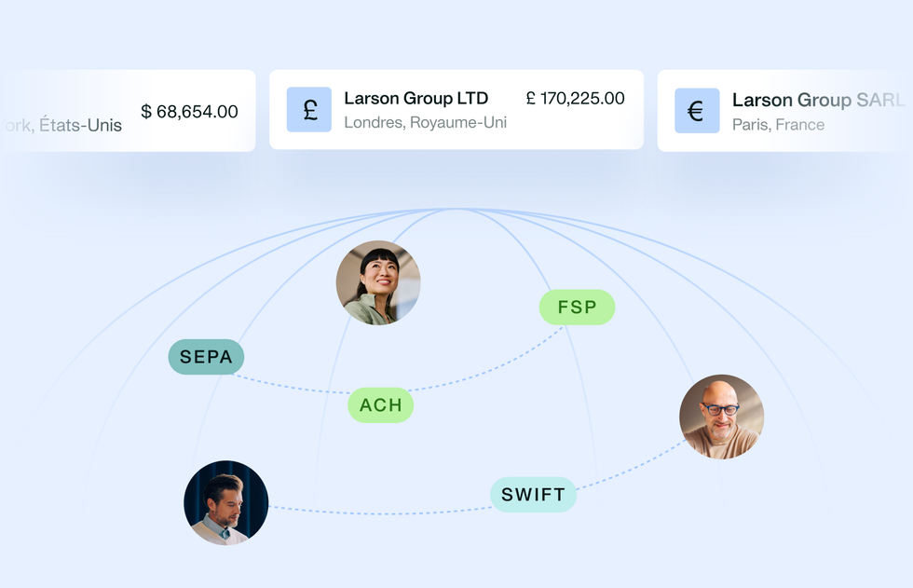Click the États-Unis location text
The image size is (913, 588).
80,125
